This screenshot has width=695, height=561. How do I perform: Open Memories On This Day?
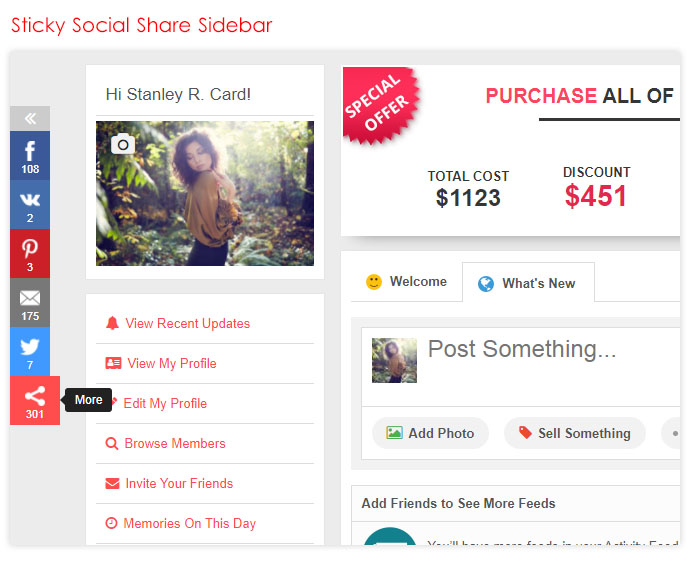(x=189, y=523)
